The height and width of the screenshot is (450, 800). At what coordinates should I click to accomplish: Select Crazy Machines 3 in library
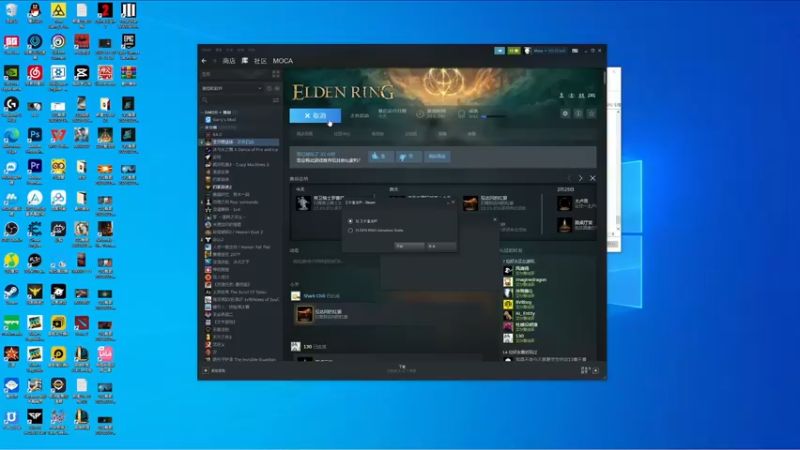click(x=237, y=164)
